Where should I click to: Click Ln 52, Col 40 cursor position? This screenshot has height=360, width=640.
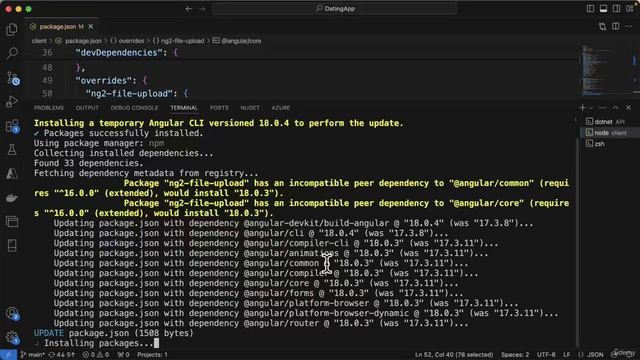pos(454,355)
